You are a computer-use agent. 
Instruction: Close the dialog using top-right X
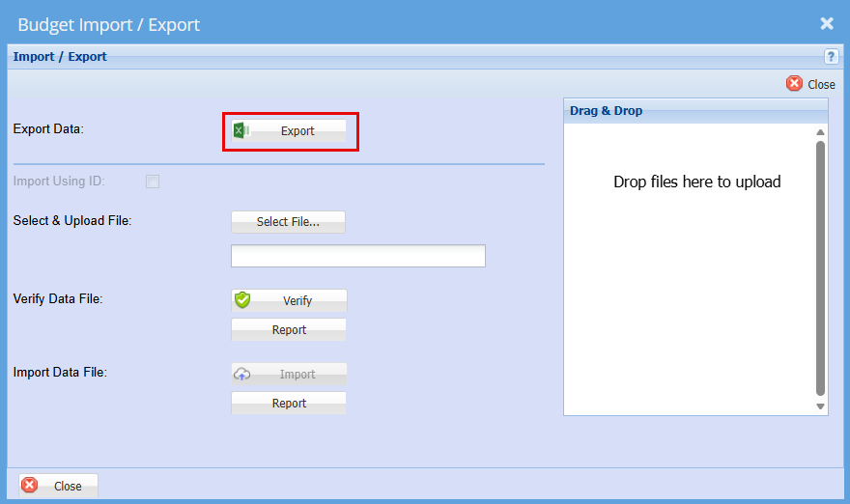827,23
